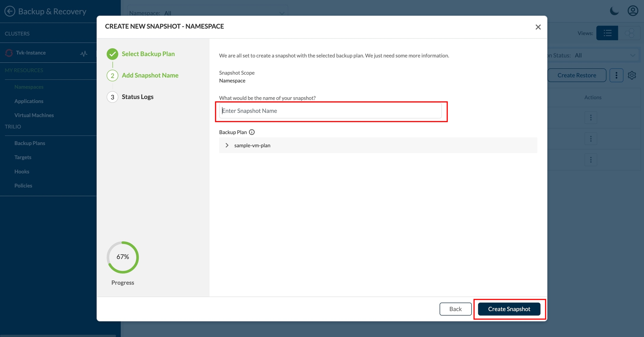Open the Namespace dropdown
Screen dimensions: 644x337
(207, 13)
